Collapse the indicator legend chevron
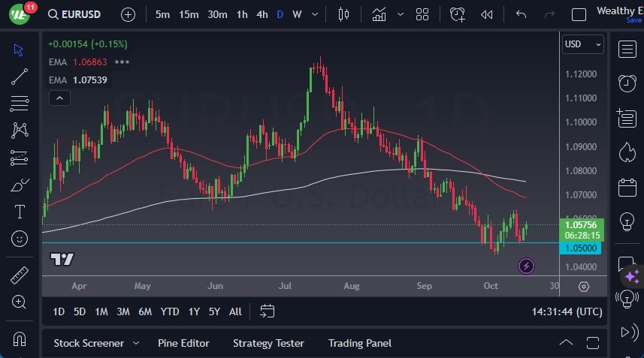The width and height of the screenshot is (644, 358). pos(59,98)
